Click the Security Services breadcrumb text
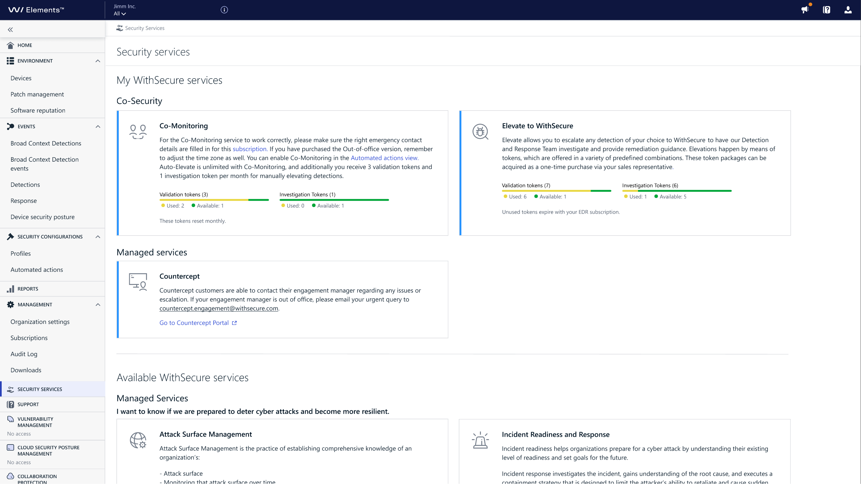Screen dimensions: 861x504 (x=145, y=28)
